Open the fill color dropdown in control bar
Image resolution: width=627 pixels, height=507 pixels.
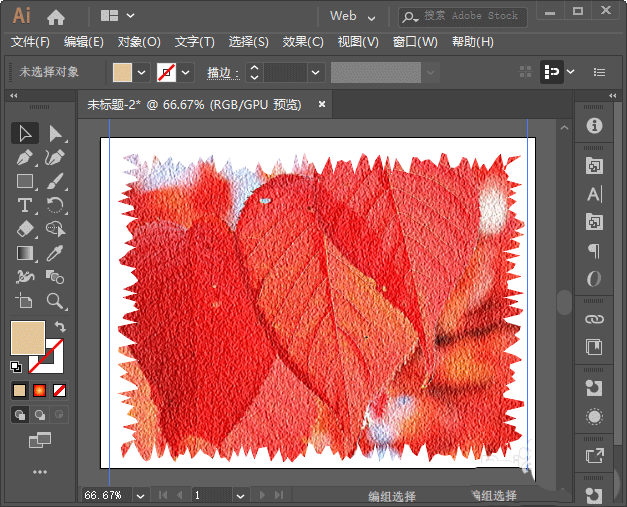coord(142,72)
